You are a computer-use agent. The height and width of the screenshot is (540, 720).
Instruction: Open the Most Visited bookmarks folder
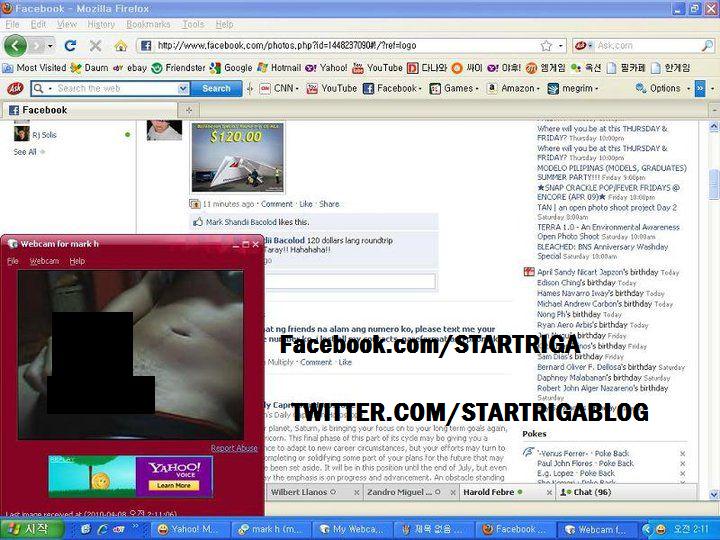34,68
